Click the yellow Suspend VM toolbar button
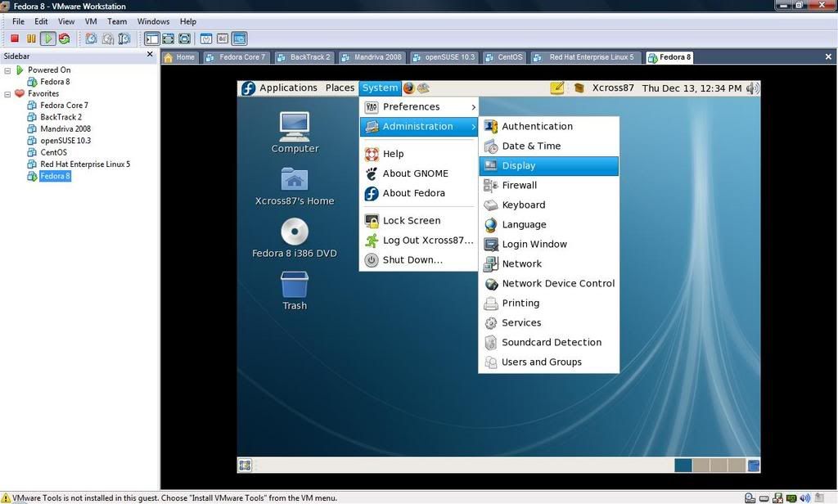 pos(32,38)
